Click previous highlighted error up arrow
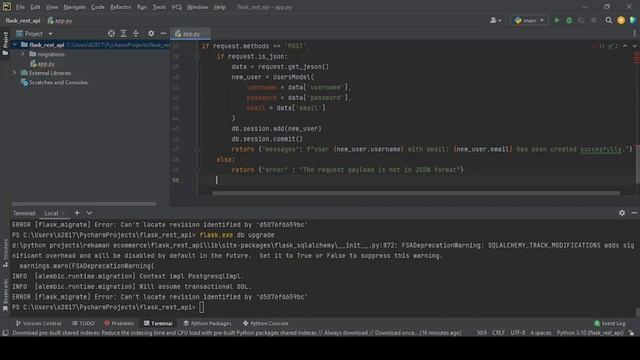 point(625,46)
